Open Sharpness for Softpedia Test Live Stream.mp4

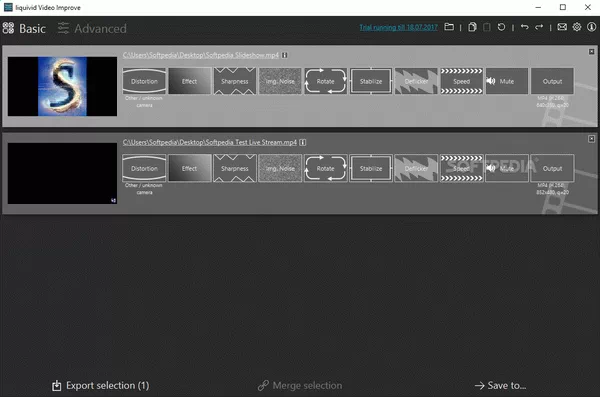(235, 168)
